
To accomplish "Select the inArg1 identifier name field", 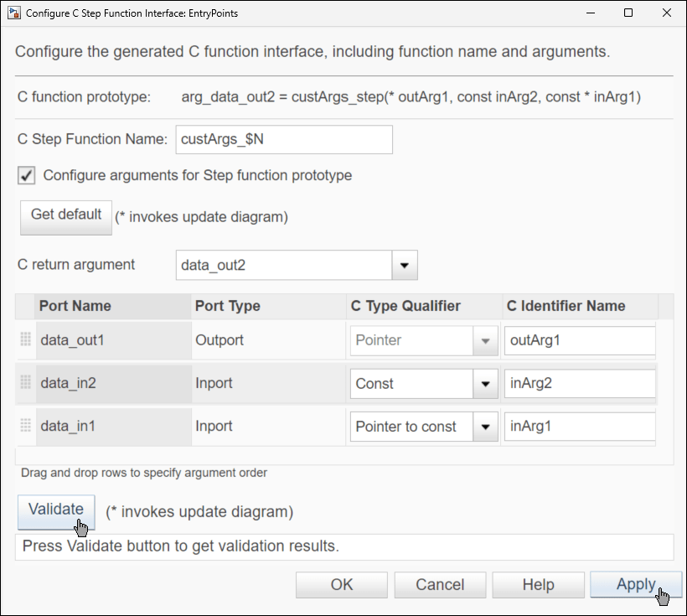I will [579, 427].
